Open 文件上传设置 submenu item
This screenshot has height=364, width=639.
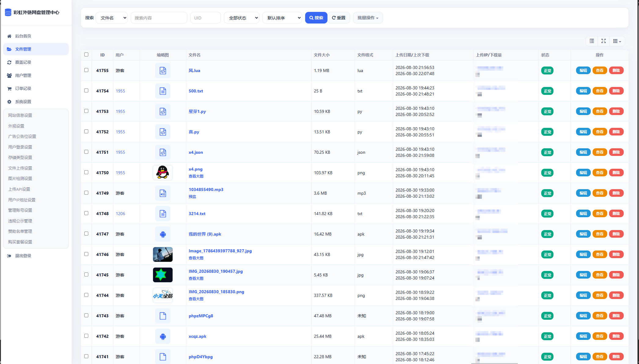tap(20, 168)
